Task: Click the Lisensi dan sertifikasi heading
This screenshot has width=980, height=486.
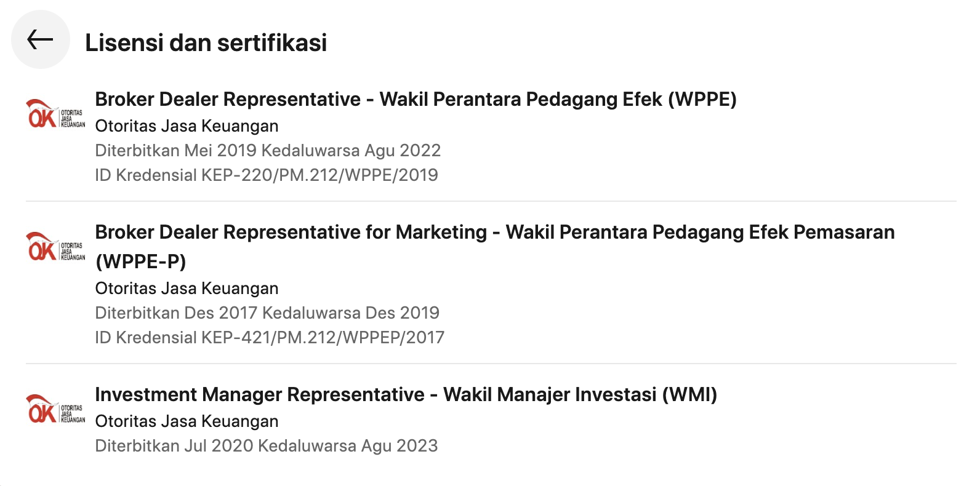Action: [x=207, y=42]
